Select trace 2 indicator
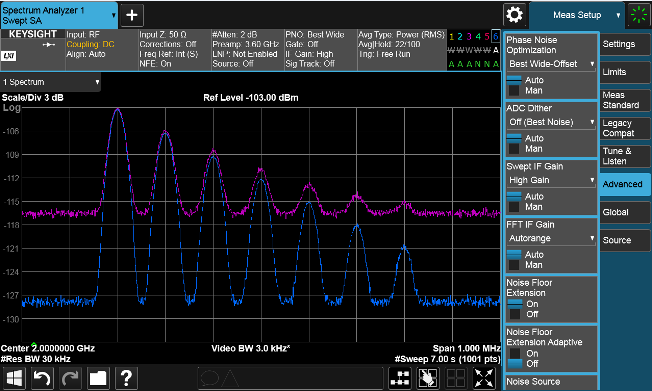Viewport: 652px width, 391px height. click(460, 37)
